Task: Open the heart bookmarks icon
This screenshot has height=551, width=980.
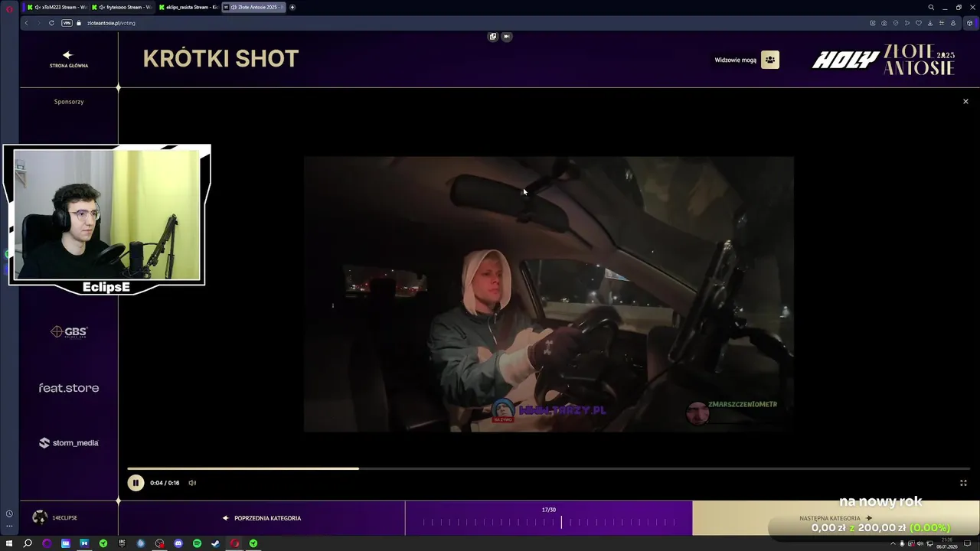Action: pos(919,23)
